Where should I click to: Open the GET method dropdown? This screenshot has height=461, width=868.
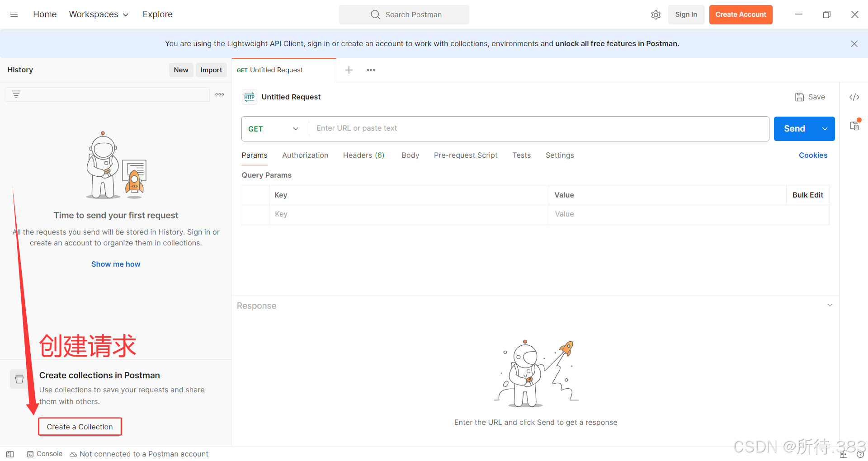275,129
